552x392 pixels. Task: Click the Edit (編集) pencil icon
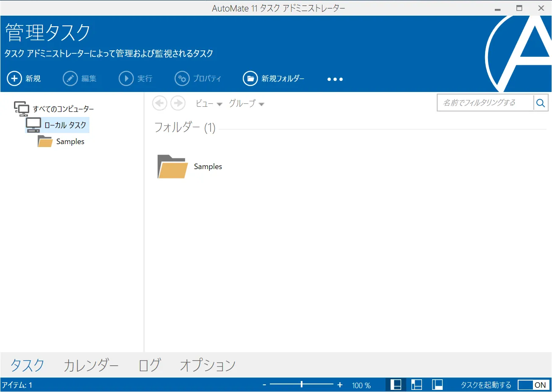pos(70,78)
